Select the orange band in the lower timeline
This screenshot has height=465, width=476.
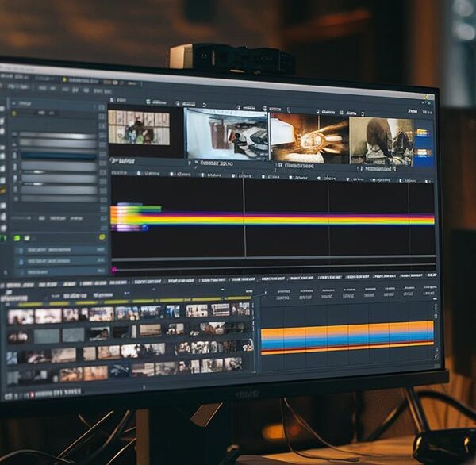[x=347, y=329]
